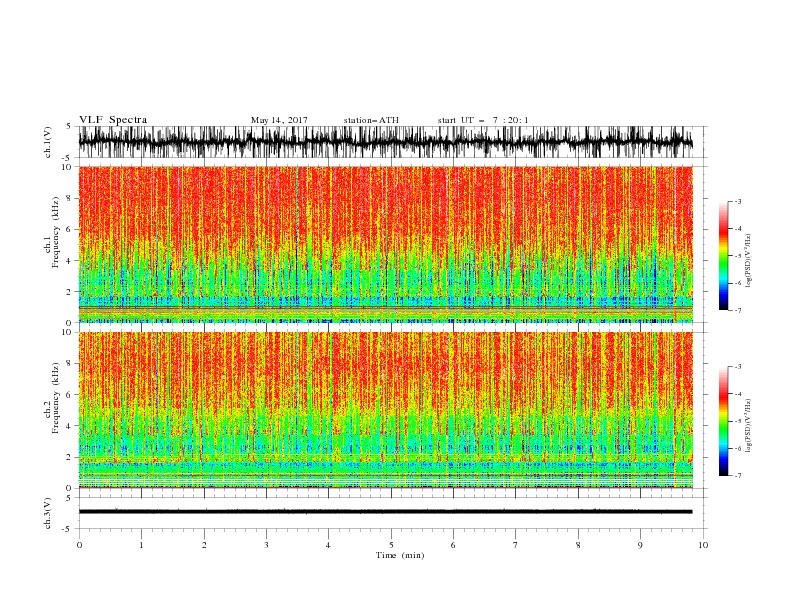792x612 pixels.
Task: Click the ch.2 spectrogram color scale bar
Action: tap(723, 421)
